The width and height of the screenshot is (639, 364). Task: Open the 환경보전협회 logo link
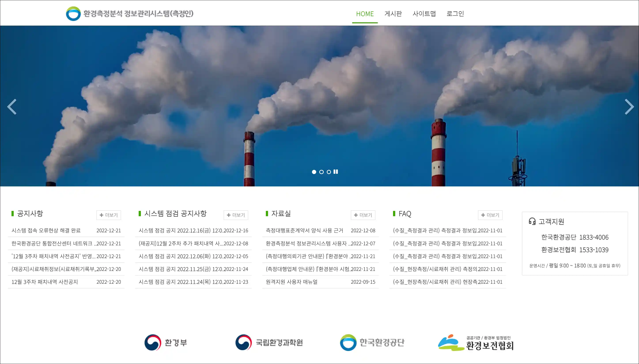(x=476, y=343)
